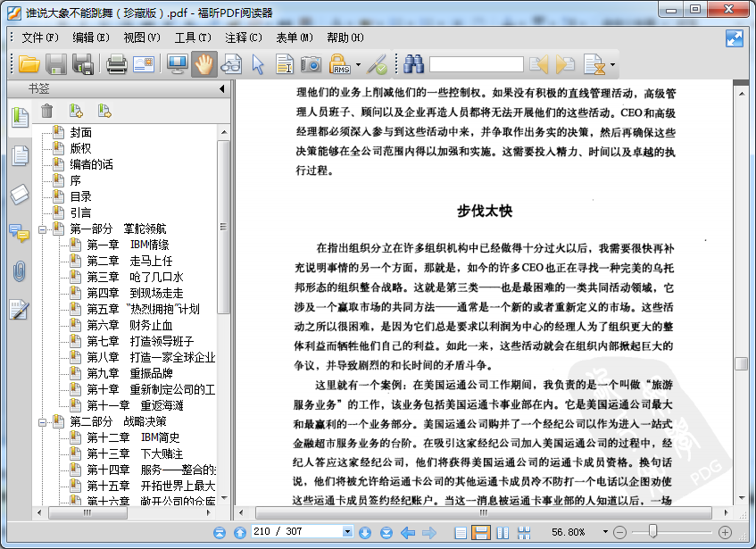Image resolution: width=756 pixels, height=549 pixels.
Task: Open the 文件(F) menu
Action: [40, 37]
